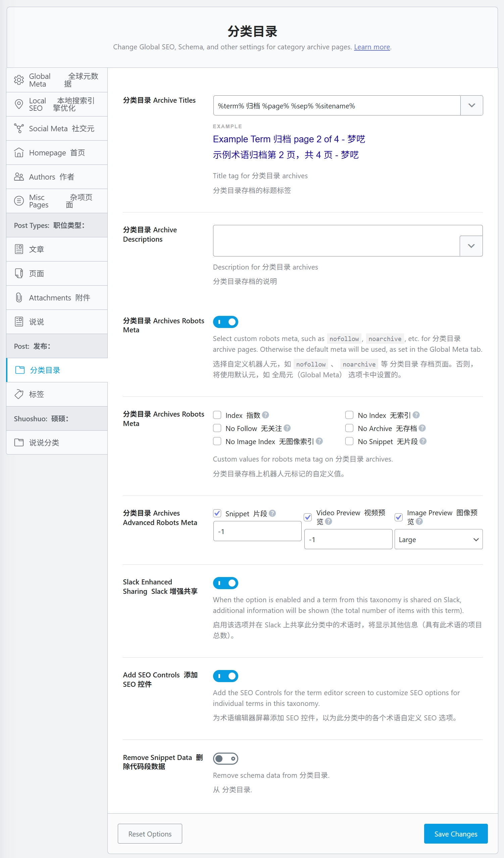Toggle the Archives Robots Meta switch
This screenshot has width=504, height=858.
[225, 322]
